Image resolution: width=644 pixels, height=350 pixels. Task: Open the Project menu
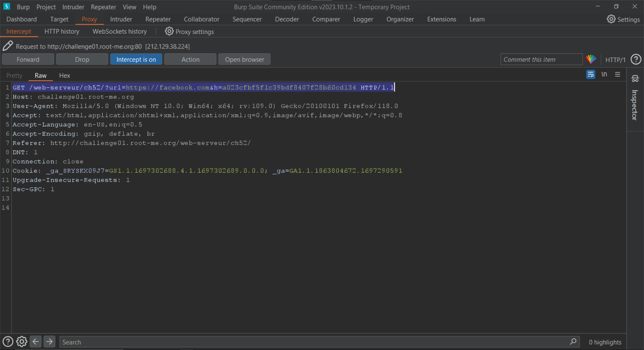click(46, 7)
